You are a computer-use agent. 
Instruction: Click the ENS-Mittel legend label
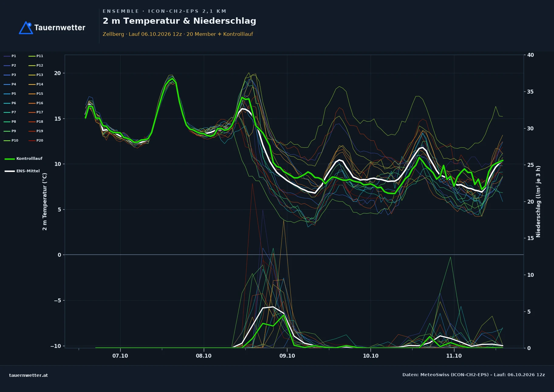[x=28, y=171]
